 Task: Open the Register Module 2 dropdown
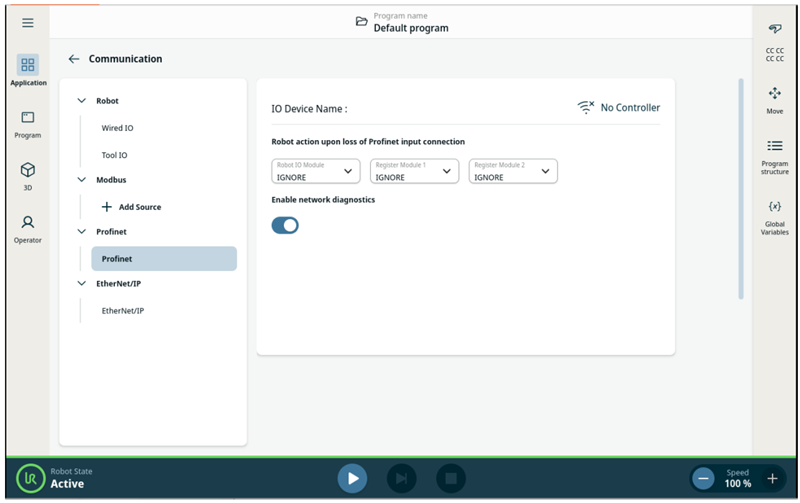512,172
